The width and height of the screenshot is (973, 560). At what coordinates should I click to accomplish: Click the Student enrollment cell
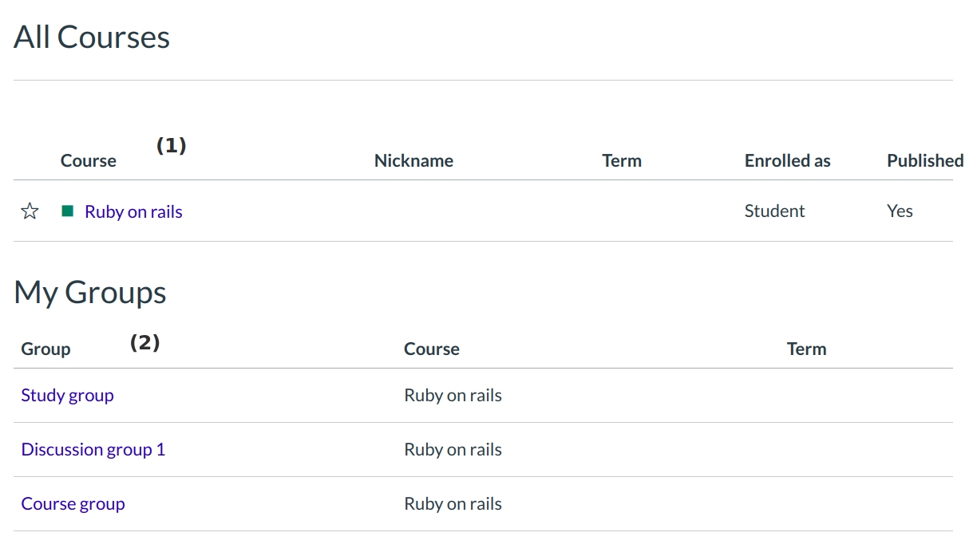pos(774,211)
